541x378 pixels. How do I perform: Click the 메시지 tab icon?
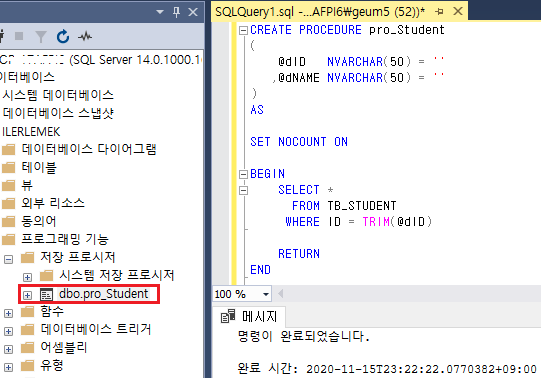(x=228, y=316)
